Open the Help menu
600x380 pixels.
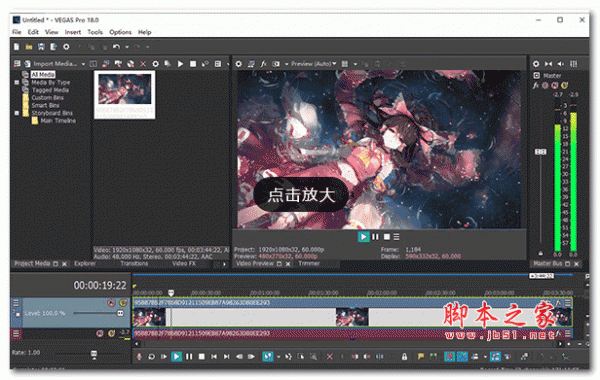[145, 32]
